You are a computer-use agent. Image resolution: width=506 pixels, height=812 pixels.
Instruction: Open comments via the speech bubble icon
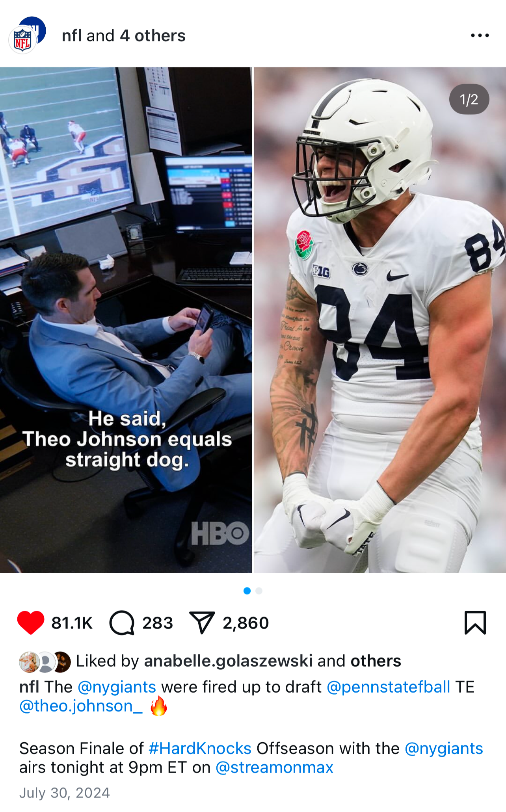pyautogui.click(x=122, y=623)
